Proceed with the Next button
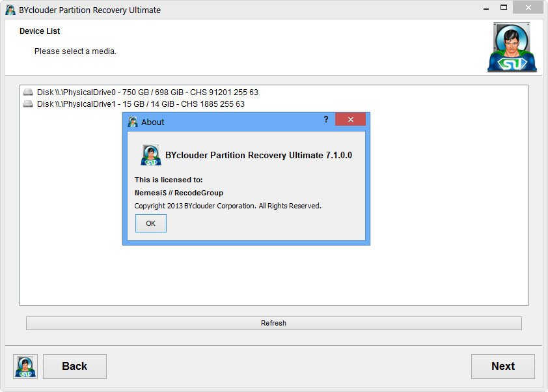The height and width of the screenshot is (392, 548). coord(503,366)
